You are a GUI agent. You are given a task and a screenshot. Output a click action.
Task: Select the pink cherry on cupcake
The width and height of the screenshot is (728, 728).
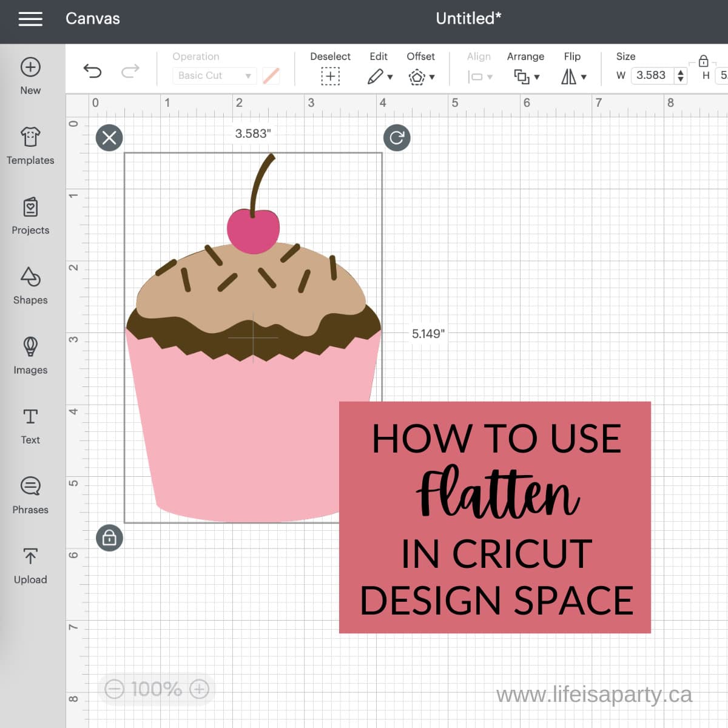pyautogui.click(x=253, y=231)
